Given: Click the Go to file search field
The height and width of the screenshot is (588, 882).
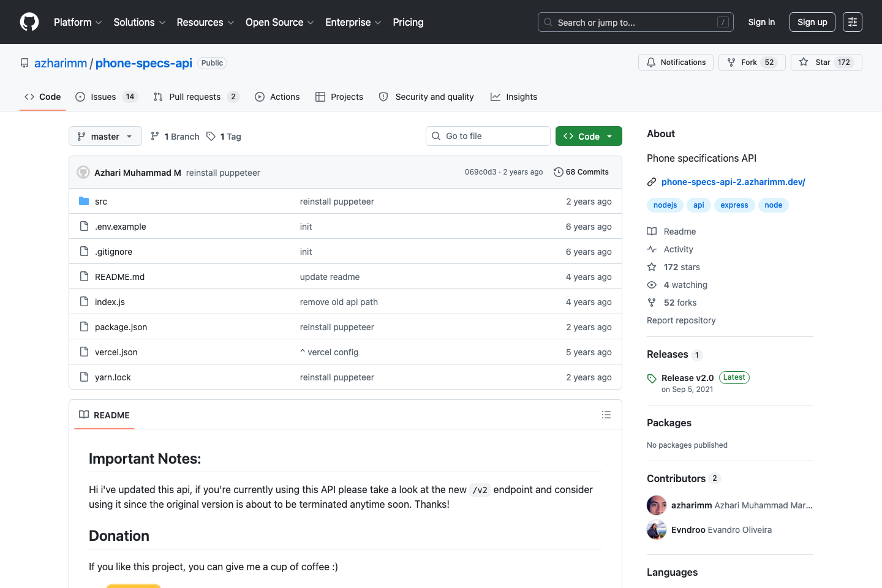Looking at the screenshot, I should 488,136.
